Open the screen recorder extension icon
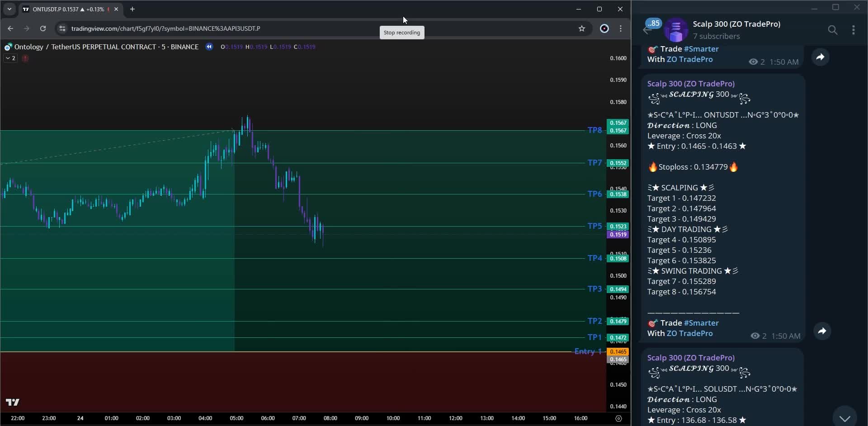 604,28
